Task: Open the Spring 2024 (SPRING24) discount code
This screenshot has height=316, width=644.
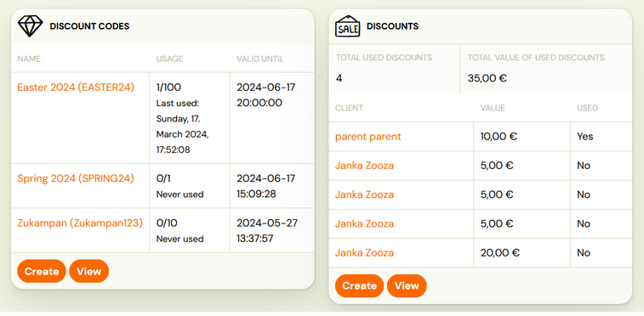Action: tap(76, 178)
